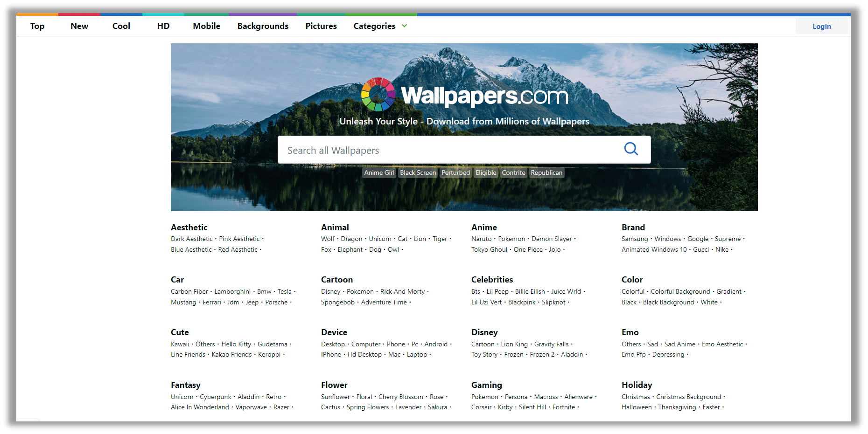This screenshot has width=868, height=434.
Task: Click the Wallpapers.com color wheel logo
Action: click(x=378, y=95)
